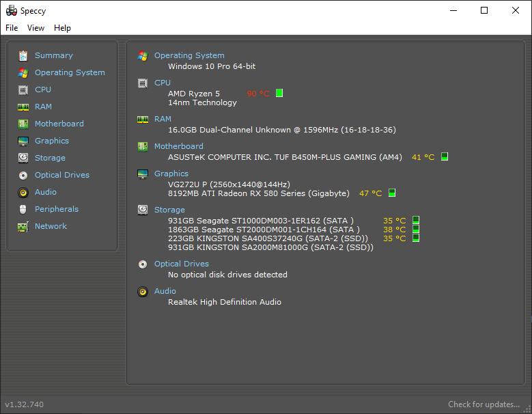The height and width of the screenshot is (414, 532).
Task: Click the CPU chip icon in main panel
Action: coord(143,83)
